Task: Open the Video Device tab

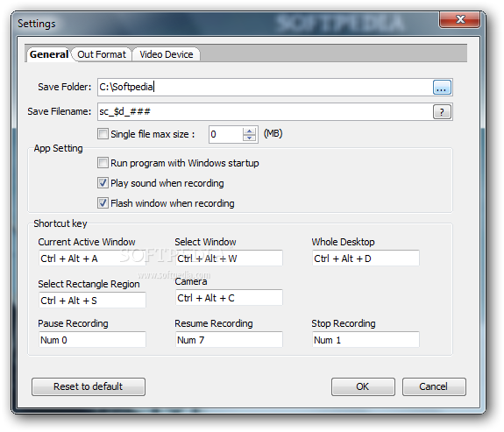Action: [167, 54]
